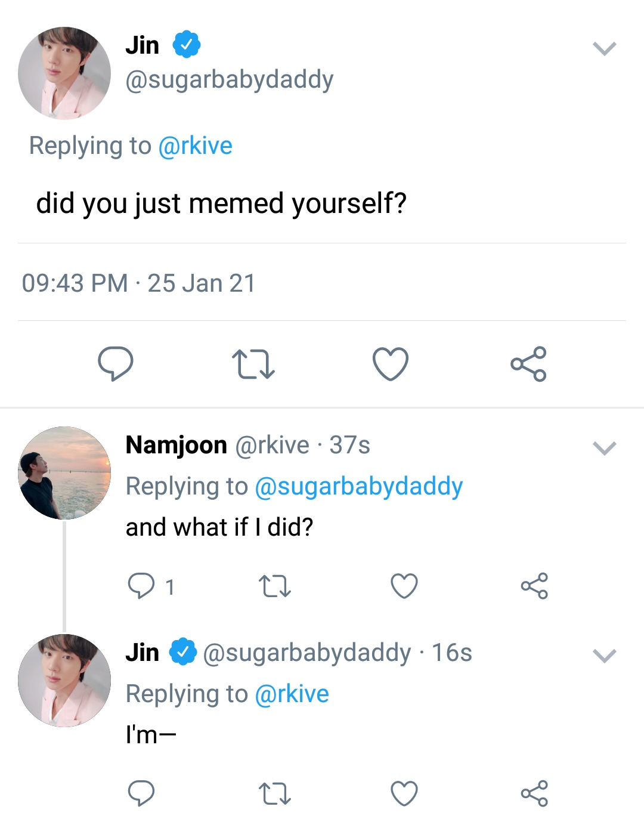Expand options chevron on Namjoon's reply
Screen dimensions: 644x822
point(605,448)
